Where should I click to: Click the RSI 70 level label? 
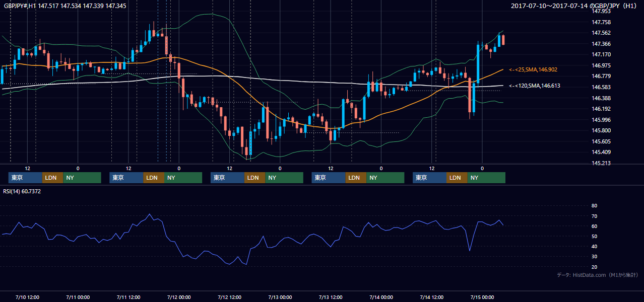click(x=594, y=216)
